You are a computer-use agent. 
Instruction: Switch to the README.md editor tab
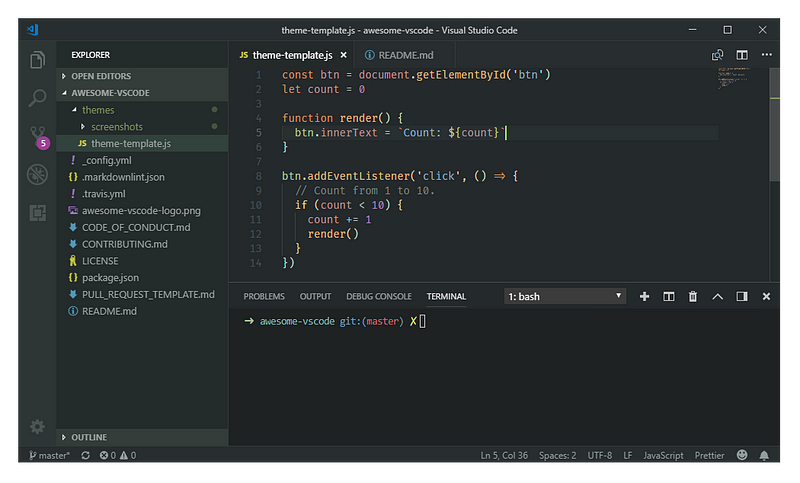[x=406, y=55]
